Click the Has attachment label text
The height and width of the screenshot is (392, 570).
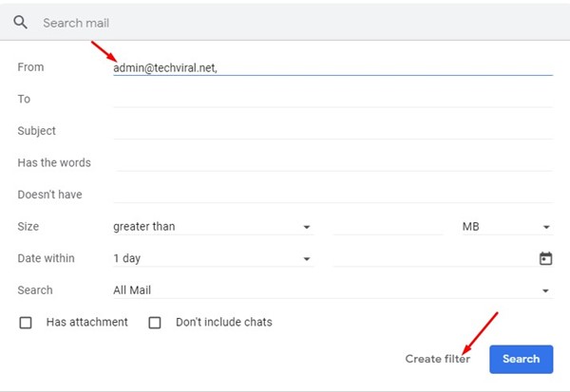tap(86, 323)
